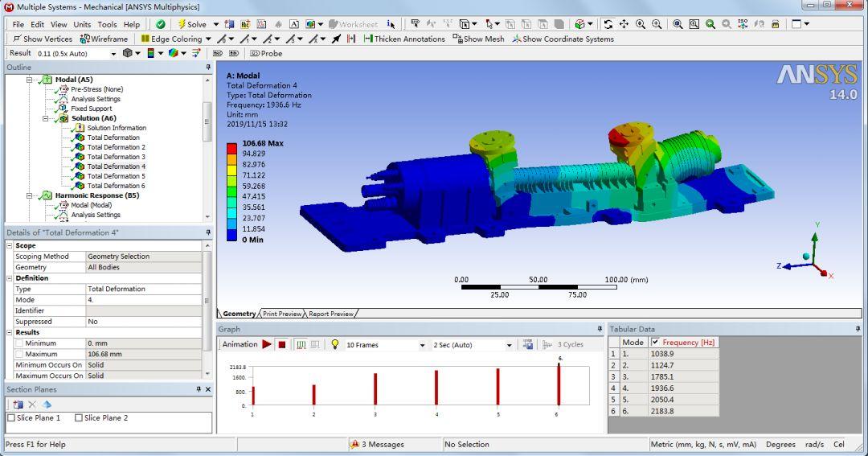The height and width of the screenshot is (456, 868).
Task: Click the Rotate view icon
Action: click(608, 24)
